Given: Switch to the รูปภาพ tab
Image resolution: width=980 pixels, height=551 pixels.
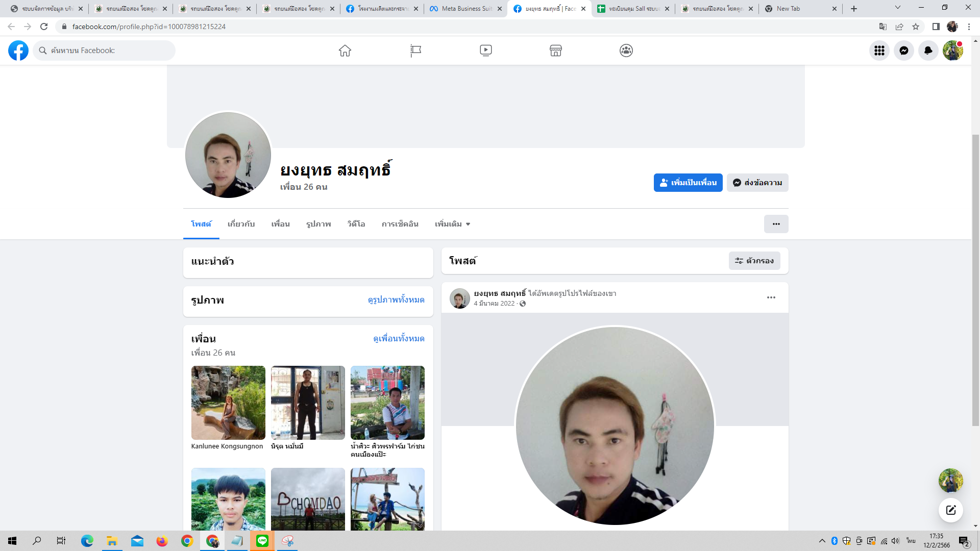Looking at the screenshot, I should pos(318,224).
